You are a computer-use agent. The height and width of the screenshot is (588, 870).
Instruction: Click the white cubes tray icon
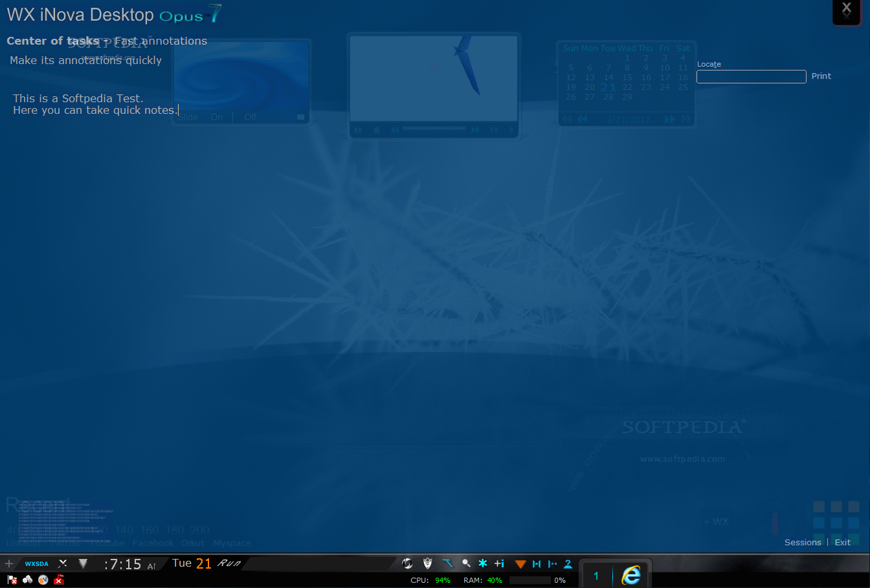point(27,580)
